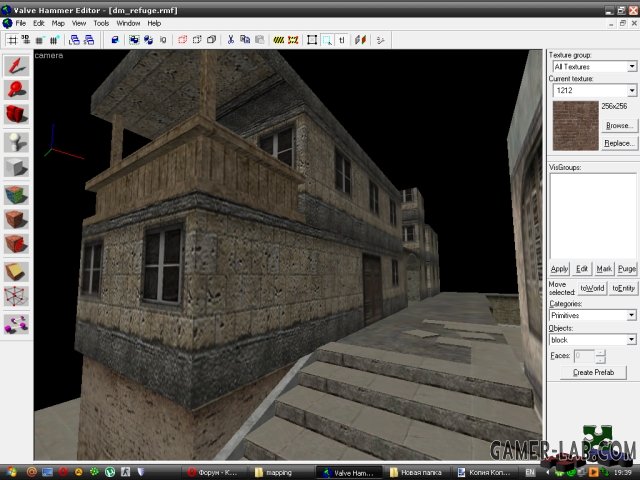
Task: Select the Clipping tool
Action: click(16, 271)
